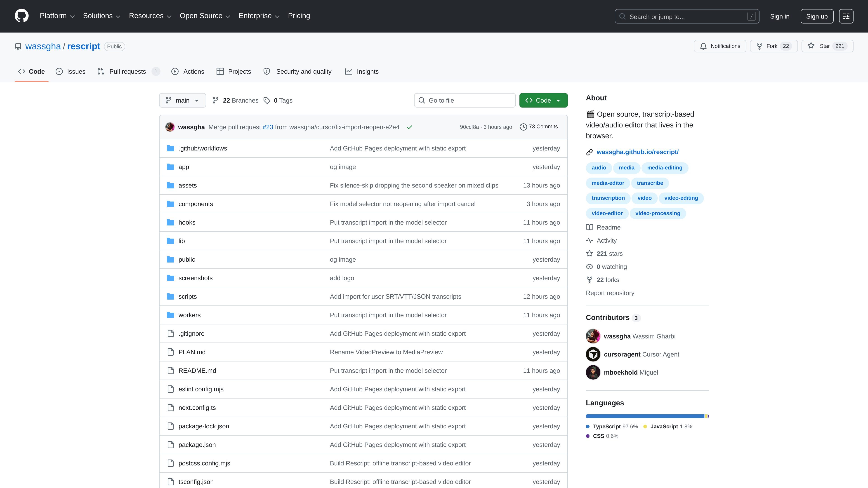Open the next.config.ts file

pyautogui.click(x=197, y=408)
